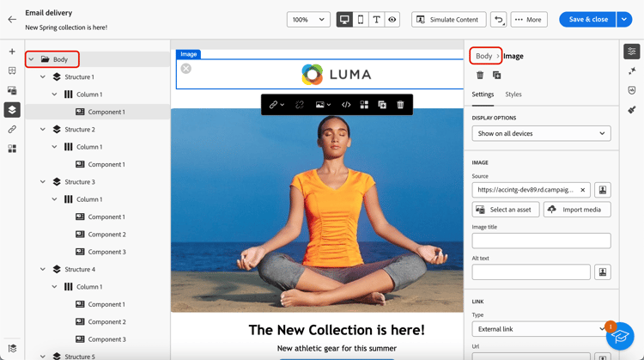Switch to mobile preview mode
The image size is (644, 360).
[x=361, y=19]
